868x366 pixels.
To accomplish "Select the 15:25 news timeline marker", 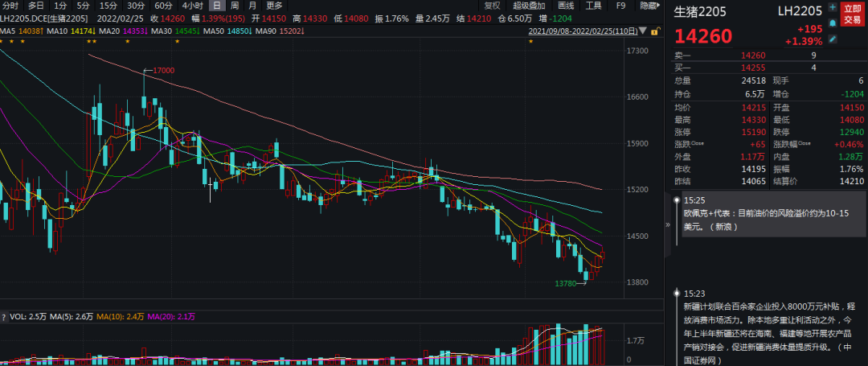I will click(677, 199).
